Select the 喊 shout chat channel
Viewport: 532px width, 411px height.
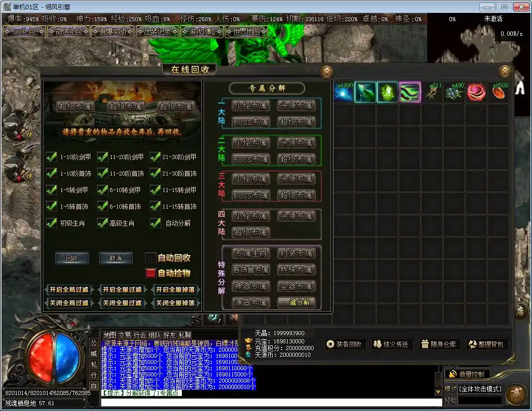click(93, 354)
